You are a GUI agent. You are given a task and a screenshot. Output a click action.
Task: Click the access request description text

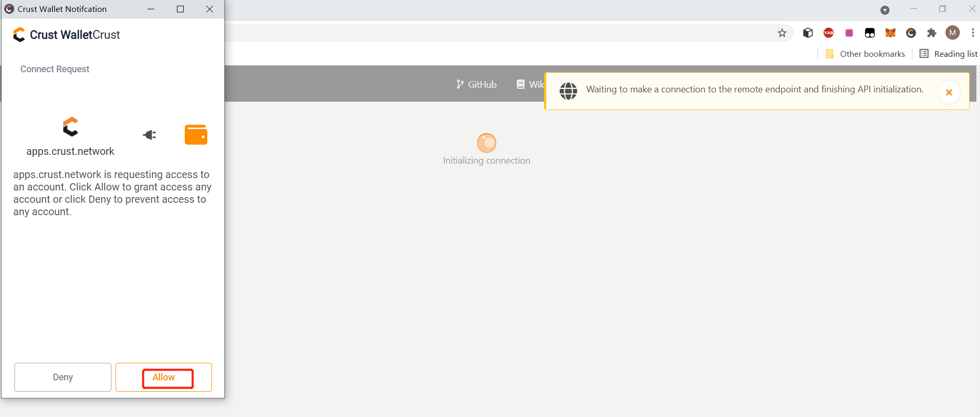tap(112, 193)
